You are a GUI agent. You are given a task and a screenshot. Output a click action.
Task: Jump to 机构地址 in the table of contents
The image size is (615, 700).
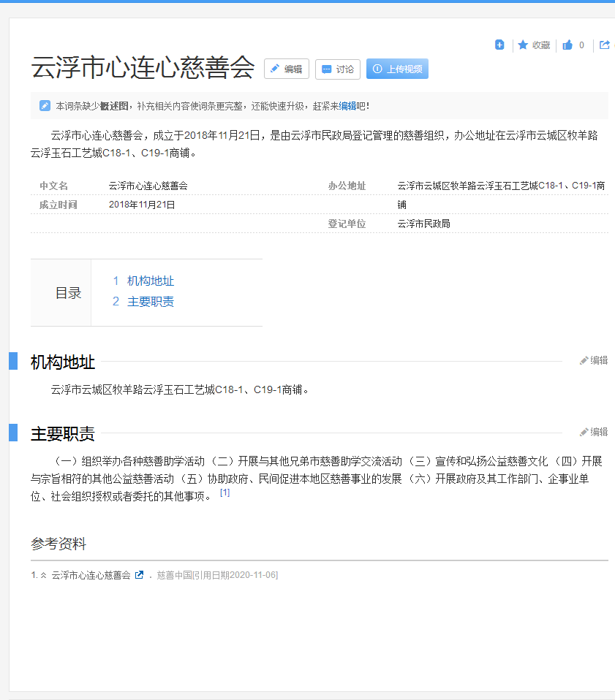click(x=150, y=281)
